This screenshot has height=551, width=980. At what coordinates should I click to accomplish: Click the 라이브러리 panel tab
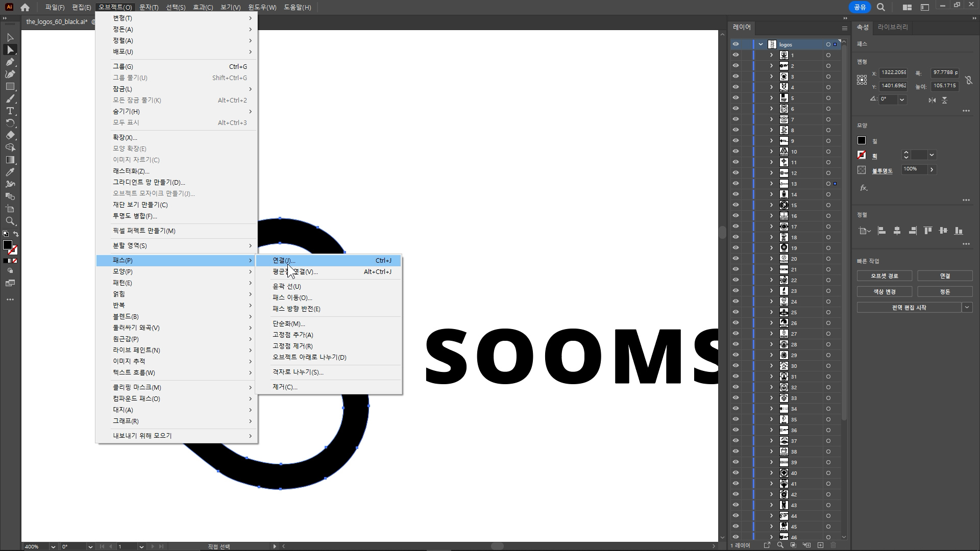point(892,27)
